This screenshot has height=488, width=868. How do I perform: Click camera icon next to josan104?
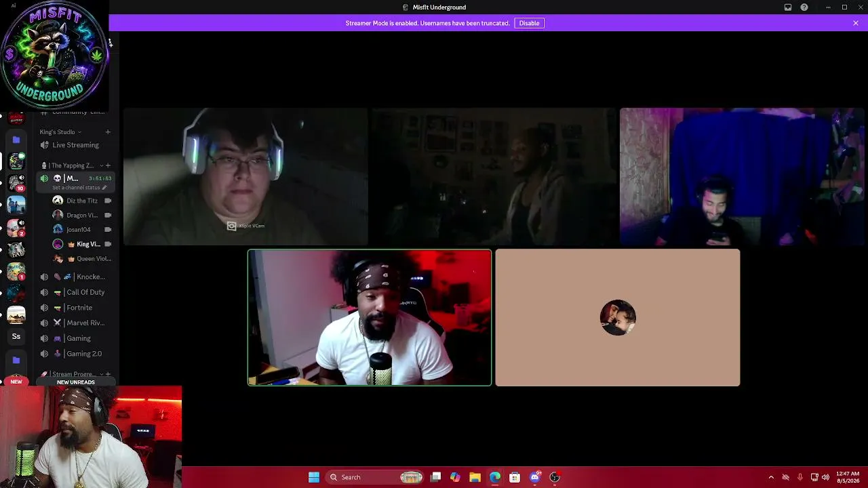(108, 230)
